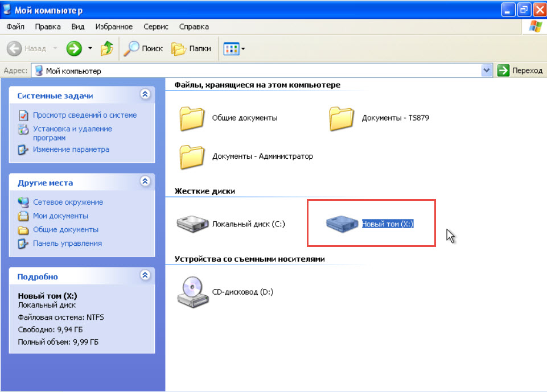
Task: Open the Вид menu
Action: tap(78, 27)
